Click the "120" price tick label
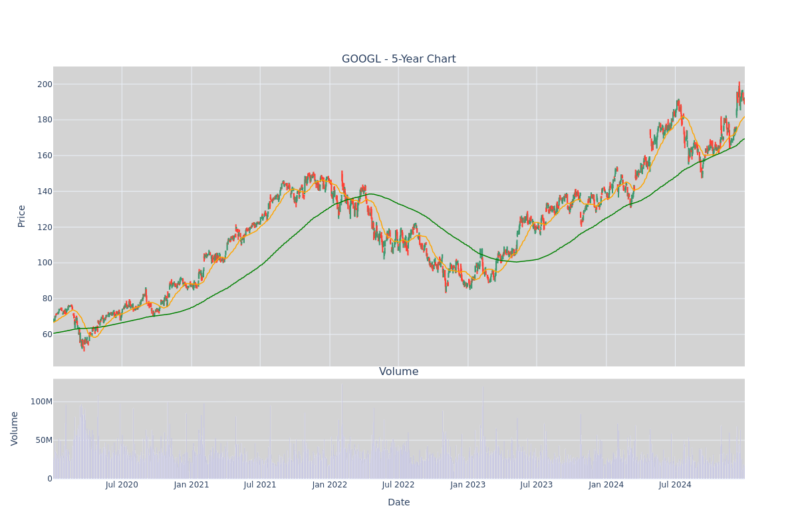798x532 pixels. (x=45, y=227)
